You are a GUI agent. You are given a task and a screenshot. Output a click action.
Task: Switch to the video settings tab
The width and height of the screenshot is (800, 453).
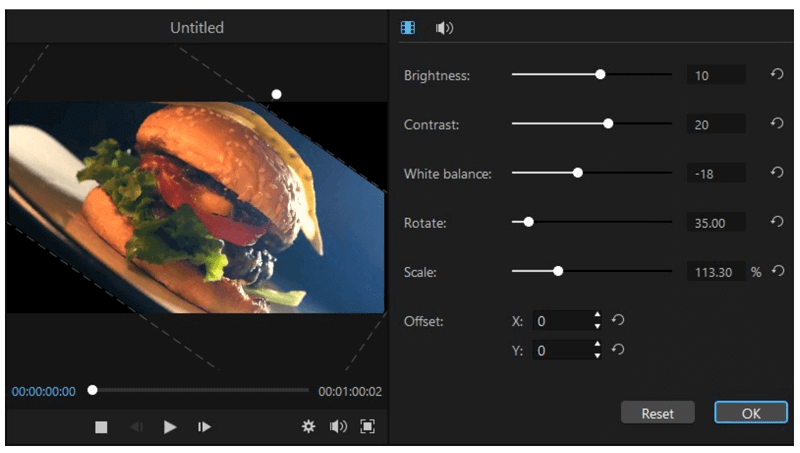408,28
